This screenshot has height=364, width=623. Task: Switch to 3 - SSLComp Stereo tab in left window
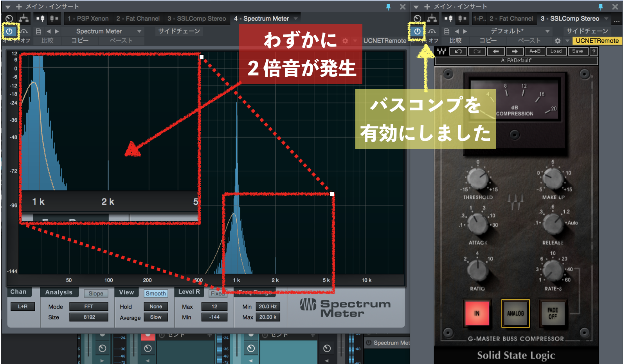click(x=197, y=18)
